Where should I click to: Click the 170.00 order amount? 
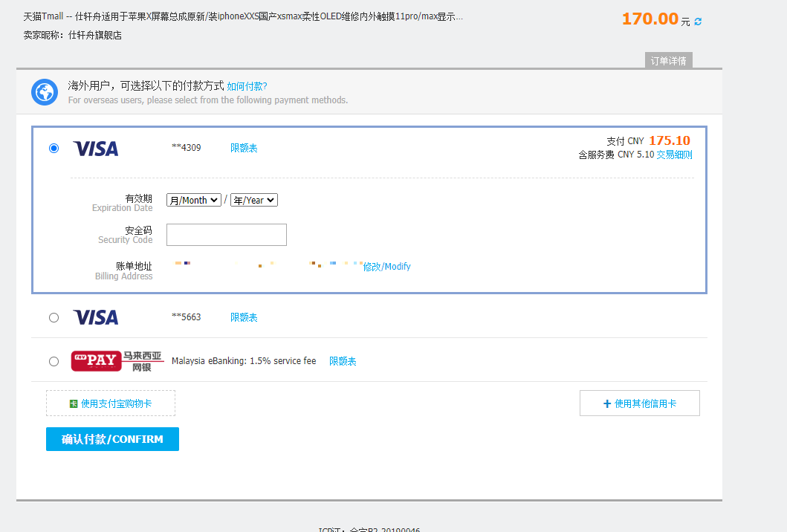(x=650, y=19)
